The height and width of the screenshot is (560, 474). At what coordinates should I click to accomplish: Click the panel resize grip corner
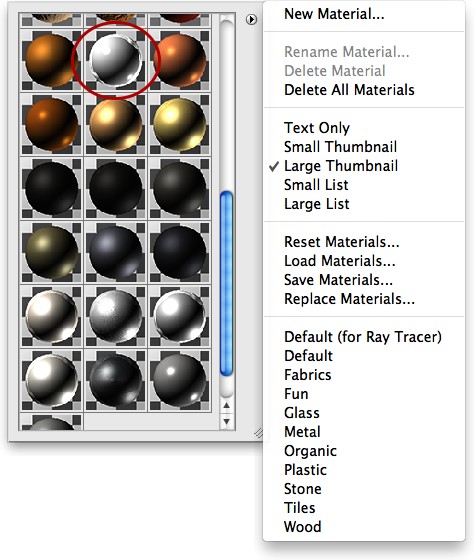point(258,433)
